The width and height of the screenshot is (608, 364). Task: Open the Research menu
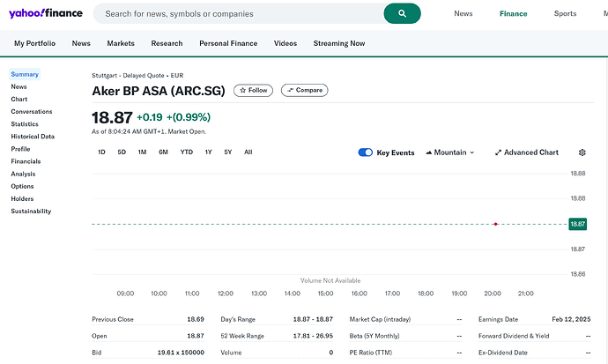point(167,43)
